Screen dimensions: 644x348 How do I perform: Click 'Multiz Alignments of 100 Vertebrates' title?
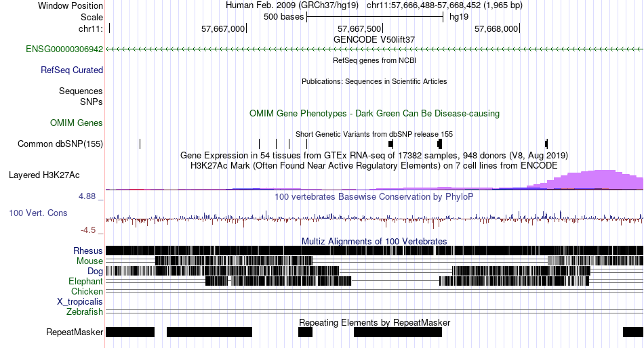[x=374, y=241]
